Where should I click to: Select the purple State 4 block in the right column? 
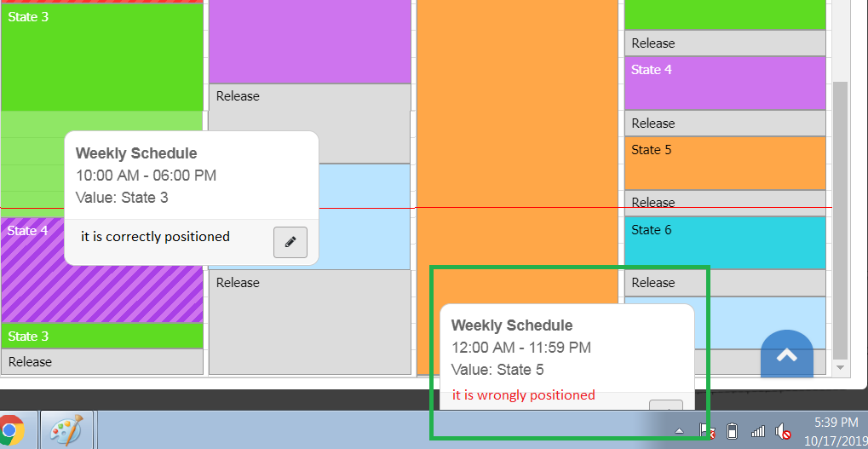coord(725,83)
